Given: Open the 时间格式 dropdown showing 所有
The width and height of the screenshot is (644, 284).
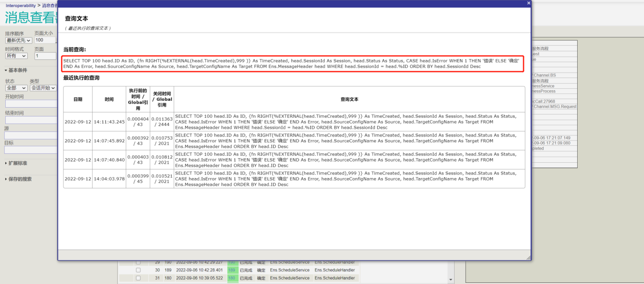Looking at the screenshot, I should [x=16, y=56].
